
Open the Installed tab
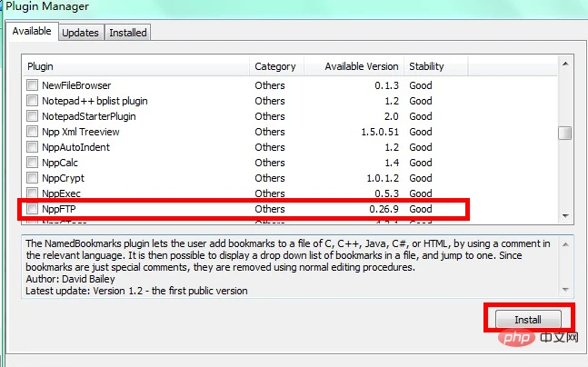point(127,33)
